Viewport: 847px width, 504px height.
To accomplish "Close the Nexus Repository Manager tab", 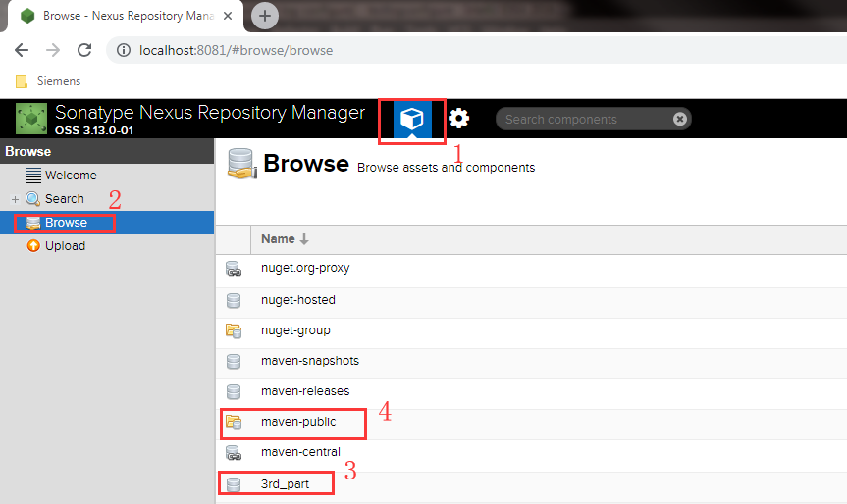I will [228, 16].
